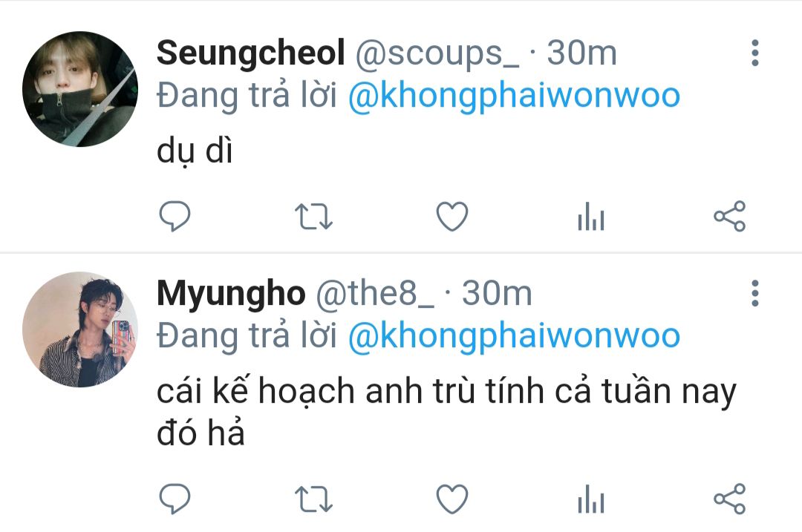
Task: Open Myungho's tweet text "cái kế hoạch"
Action: (255, 391)
